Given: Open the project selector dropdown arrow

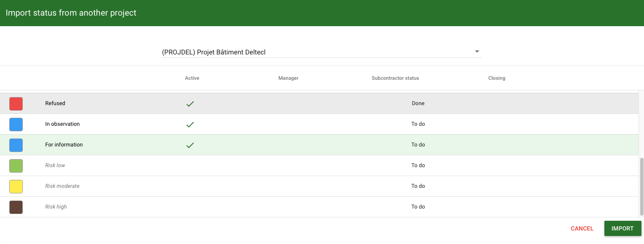Looking at the screenshot, I should tap(477, 52).
